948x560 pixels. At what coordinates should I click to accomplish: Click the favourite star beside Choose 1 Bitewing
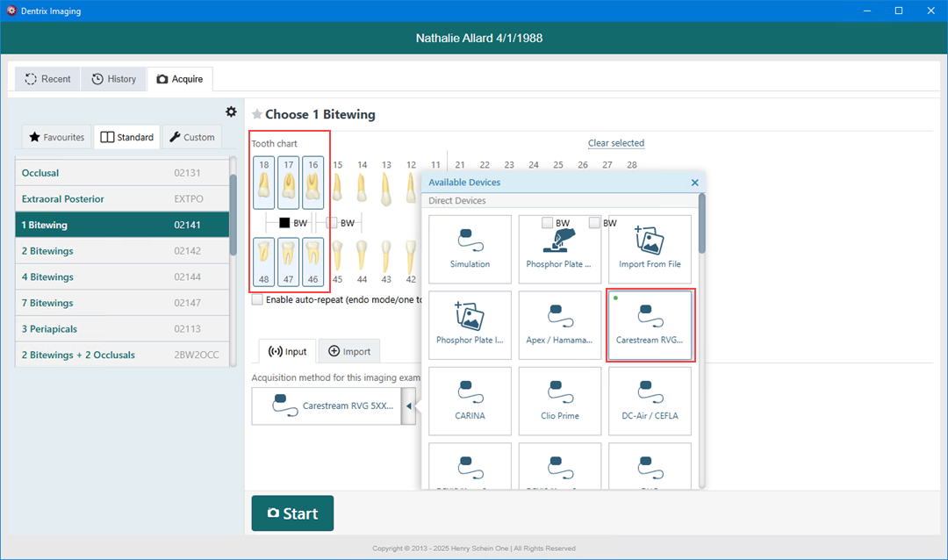pyautogui.click(x=257, y=114)
